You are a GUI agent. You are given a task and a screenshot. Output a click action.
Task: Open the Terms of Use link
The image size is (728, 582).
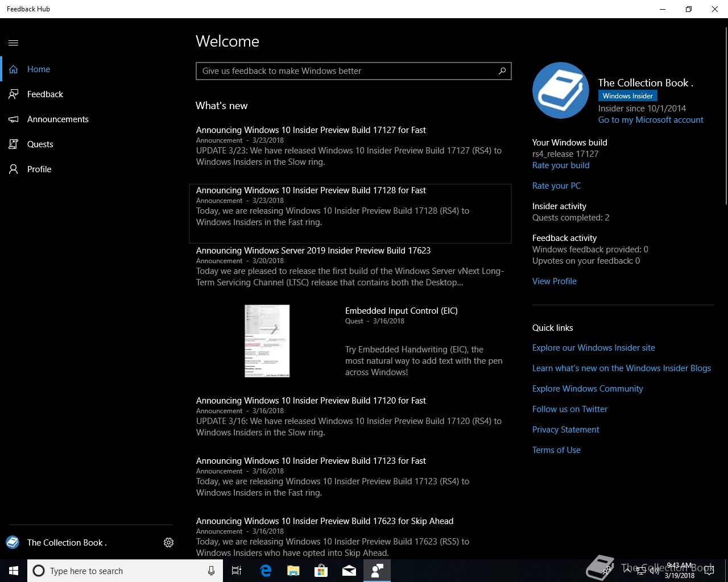pyautogui.click(x=556, y=450)
